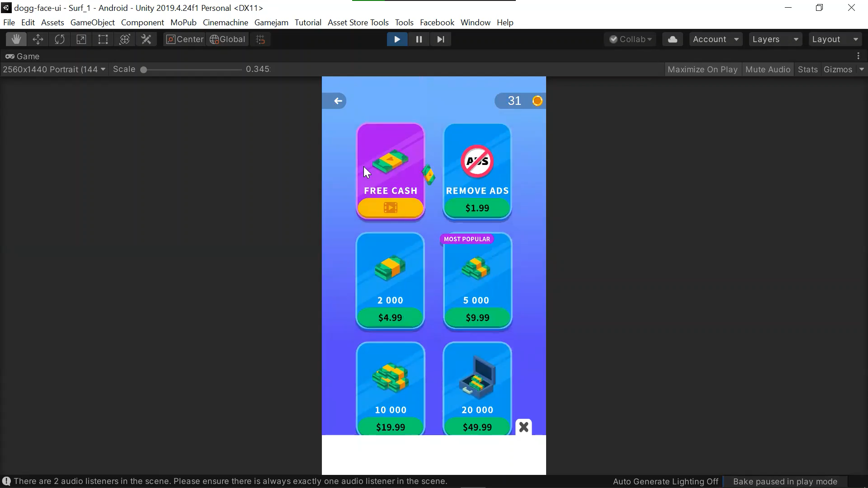
Task: Purchase 2 000 cash for $4.99
Action: click(390, 318)
